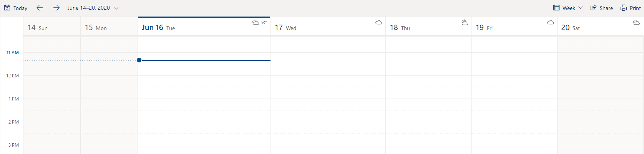This screenshot has height=154, width=644.
Task: Select the 15 Mon day header
Action: pyautogui.click(x=109, y=26)
